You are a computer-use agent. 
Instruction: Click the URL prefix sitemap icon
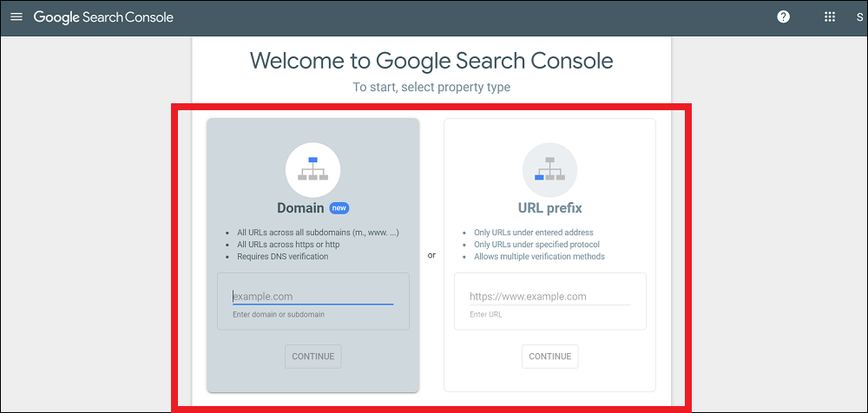549,169
